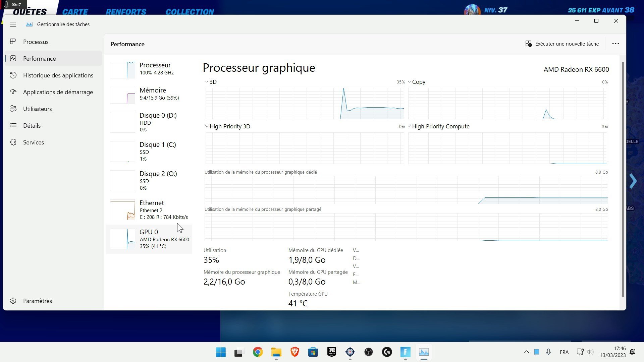Open the Paramètres settings page

[x=53, y=301]
